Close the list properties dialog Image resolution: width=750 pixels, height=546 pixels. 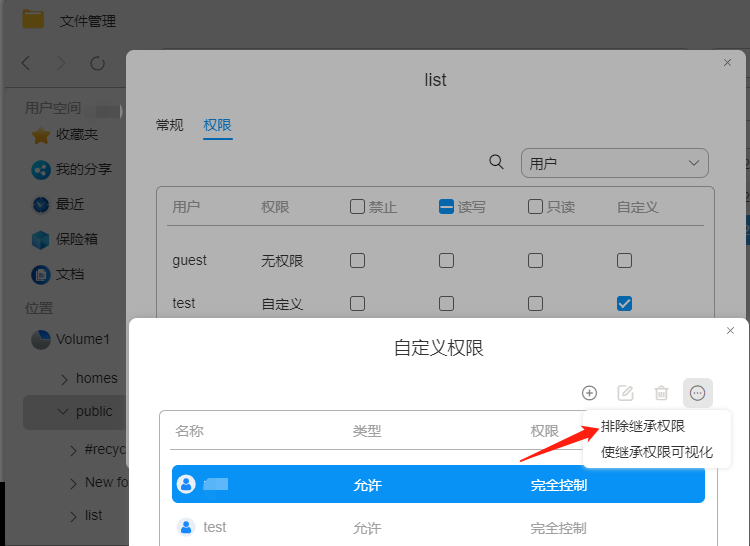(x=727, y=63)
